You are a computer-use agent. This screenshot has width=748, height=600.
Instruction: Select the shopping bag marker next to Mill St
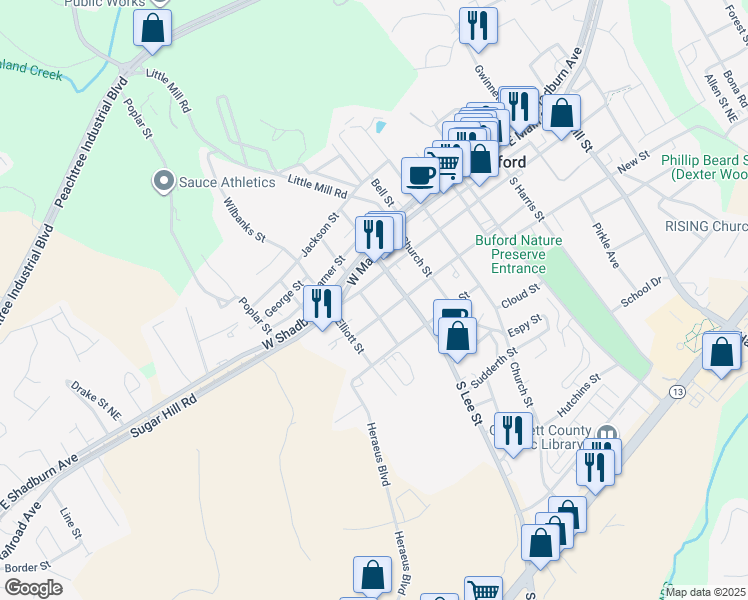pyautogui.click(x=561, y=113)
